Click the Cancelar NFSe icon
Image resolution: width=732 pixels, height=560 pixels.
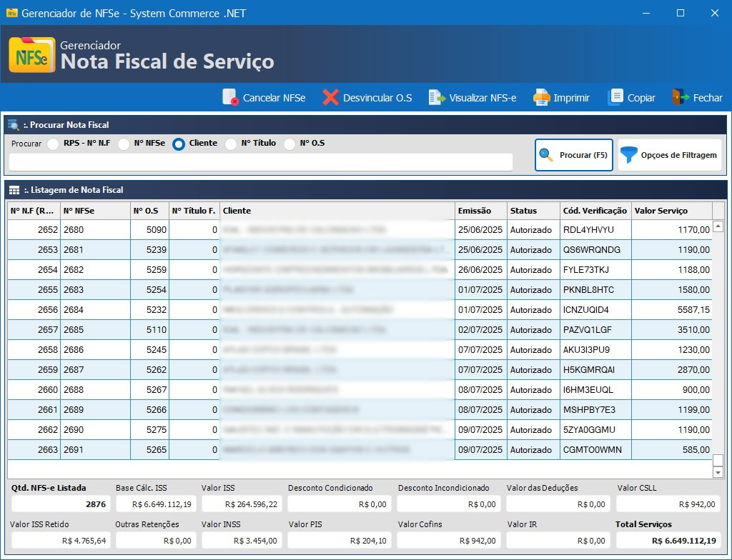[230, 98]
